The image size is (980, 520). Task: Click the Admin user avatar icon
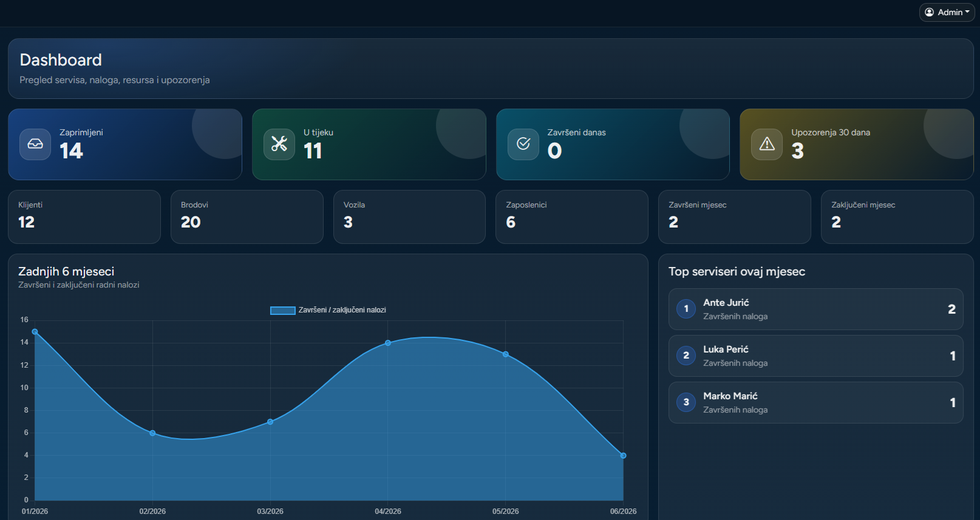(929, 12)
